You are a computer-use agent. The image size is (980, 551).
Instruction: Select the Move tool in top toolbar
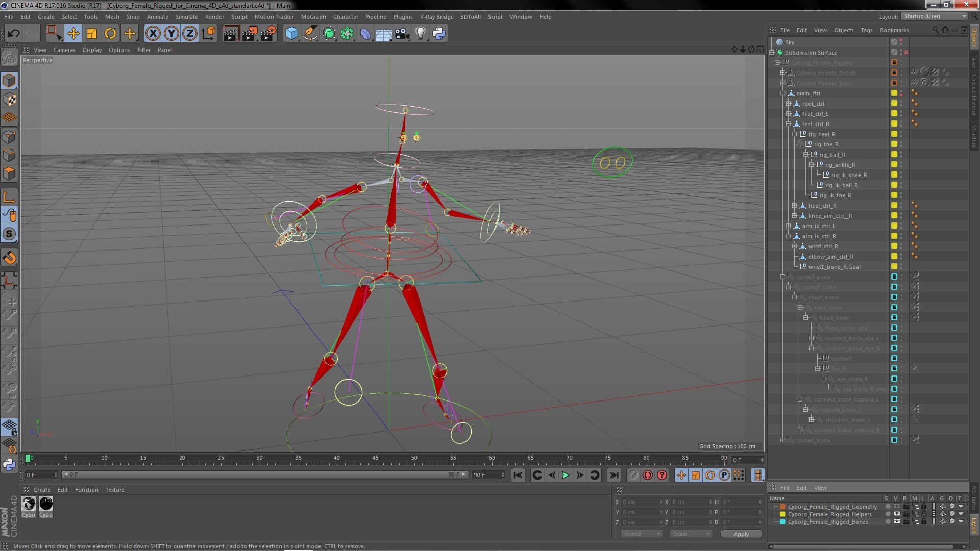(73, 34)
